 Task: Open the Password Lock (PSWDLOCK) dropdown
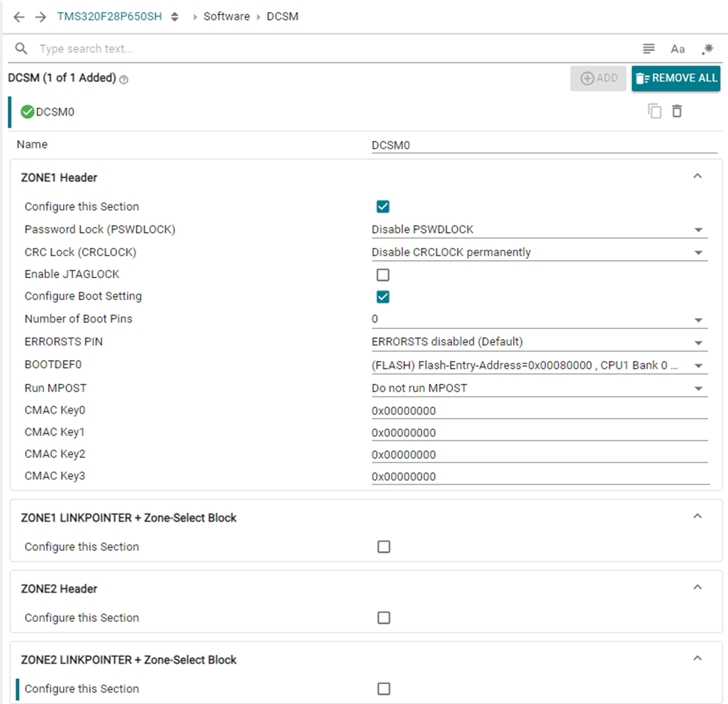pos(539,230)
